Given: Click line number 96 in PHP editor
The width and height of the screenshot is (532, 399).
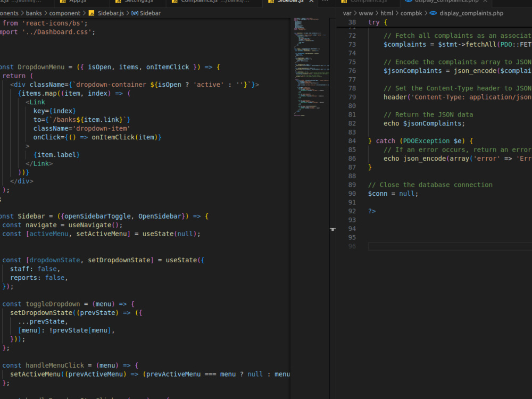Looking at the screenshot, I should (352, 246).
